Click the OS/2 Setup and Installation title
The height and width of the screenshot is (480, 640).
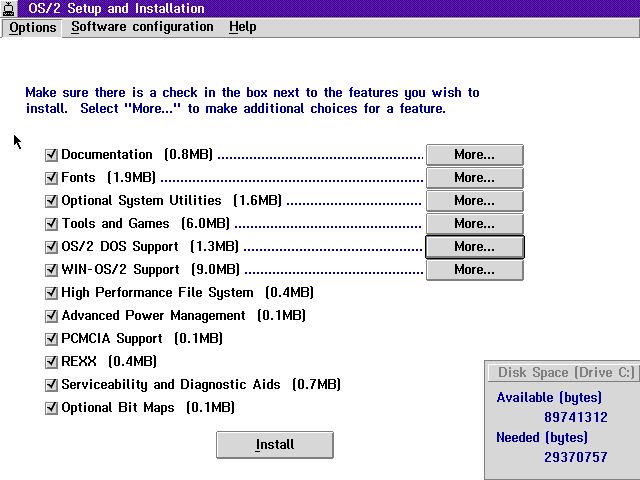pyautogui.click(x=116, y=8)
